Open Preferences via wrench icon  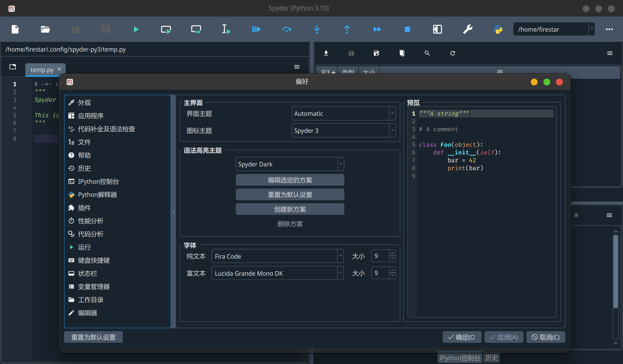click(x=467, y=29)
